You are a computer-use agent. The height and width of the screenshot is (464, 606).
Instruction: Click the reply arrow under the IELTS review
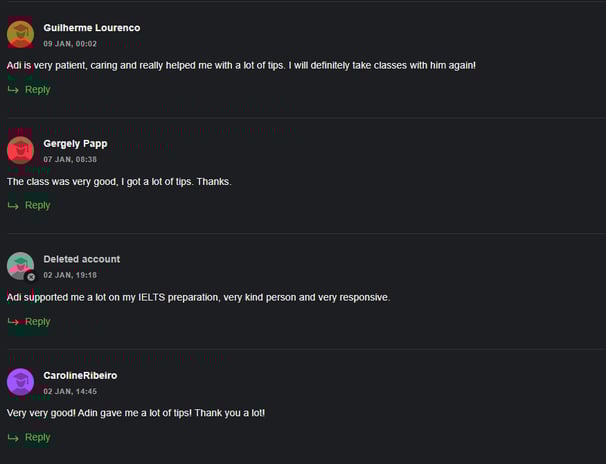pos(13,322)
